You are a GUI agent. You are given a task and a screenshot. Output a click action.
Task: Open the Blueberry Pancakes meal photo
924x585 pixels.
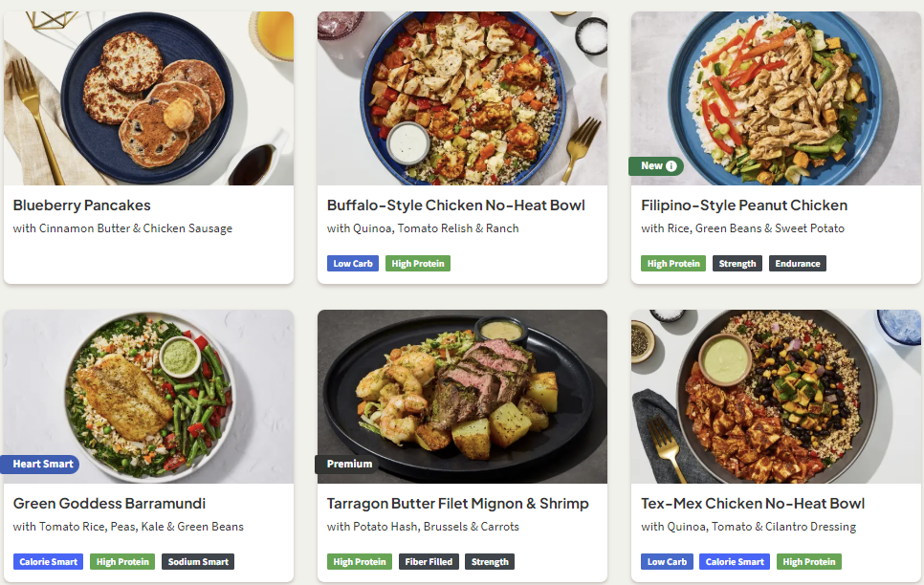pyautogui.click(x=148, y=98)
